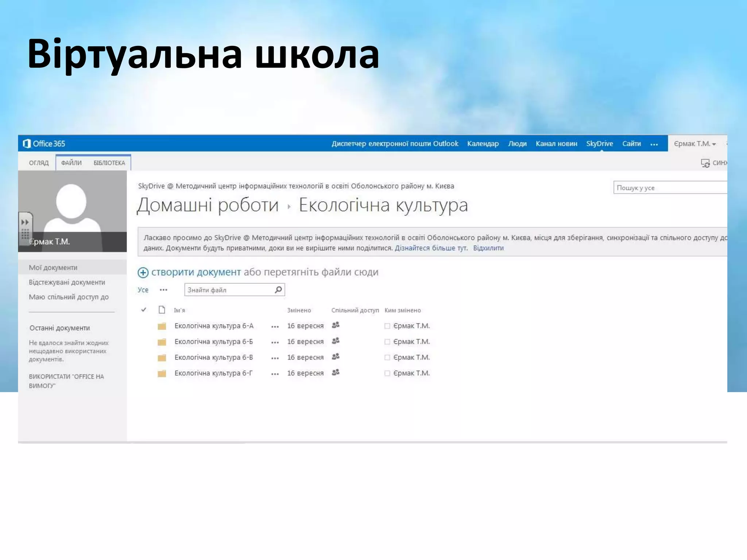Open Канал новин in top navigation
Viewport: 747px width, 560px height.
[x=556, y=144]
